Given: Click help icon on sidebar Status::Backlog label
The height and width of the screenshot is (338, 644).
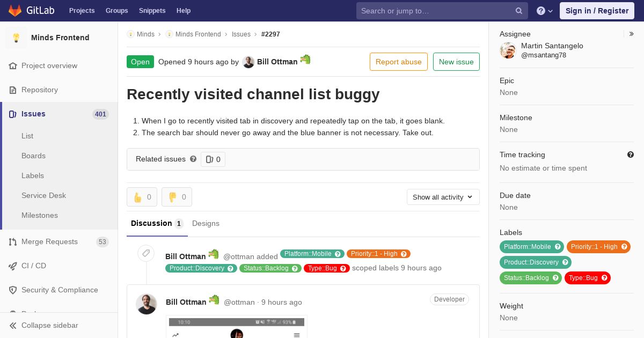Looking at the screenshot, I should click(x=555, y=278).
